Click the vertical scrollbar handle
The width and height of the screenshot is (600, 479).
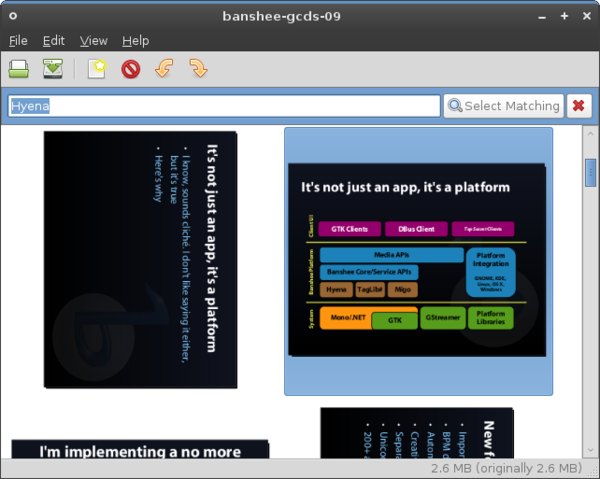pyautogui.click(x=590, y=173)
